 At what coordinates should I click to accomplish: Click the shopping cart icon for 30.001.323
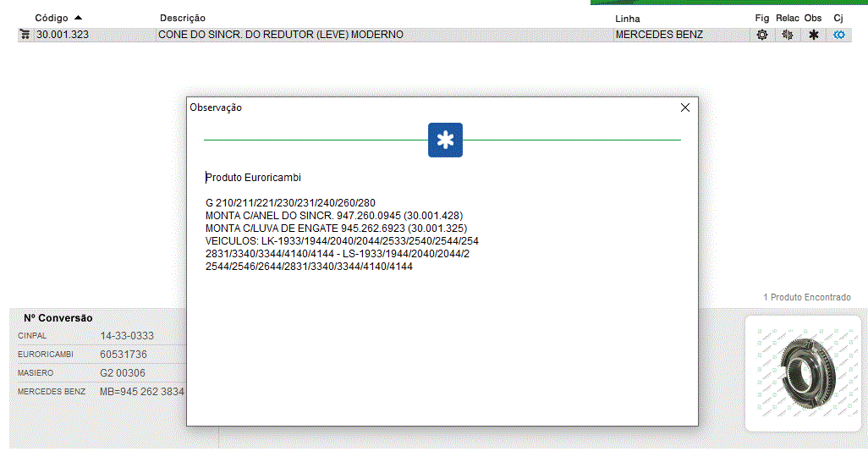(x=25, y=35)
